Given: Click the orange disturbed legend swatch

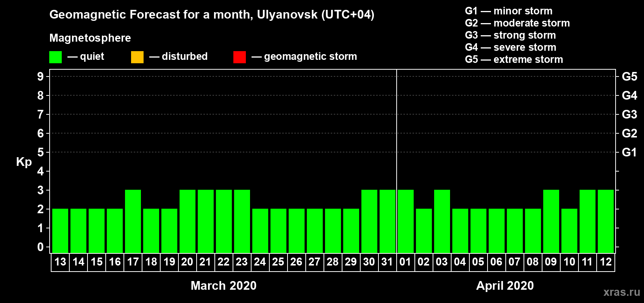Looking at the screenshot, I should pos(137,57).
